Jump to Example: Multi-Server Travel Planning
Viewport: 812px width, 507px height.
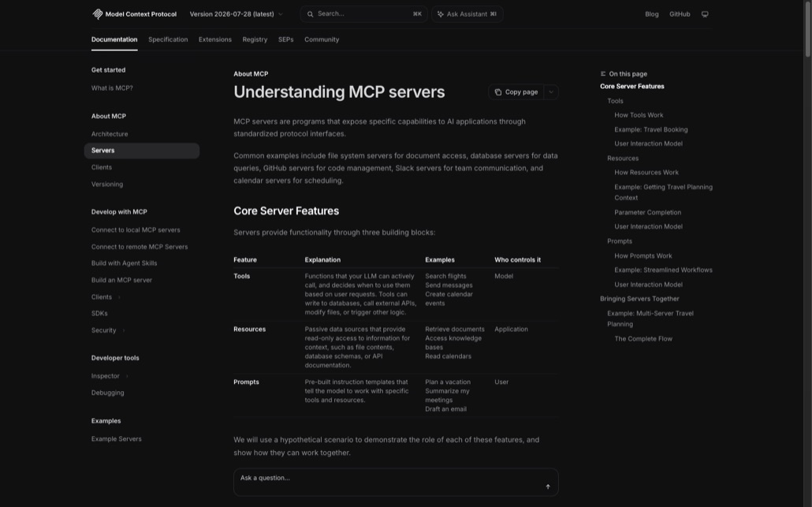point(650,319)
